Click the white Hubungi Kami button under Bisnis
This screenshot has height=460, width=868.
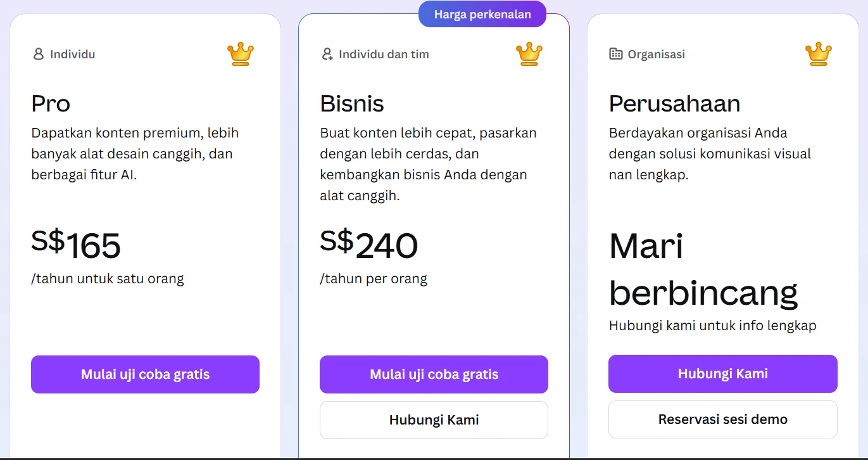434,420
